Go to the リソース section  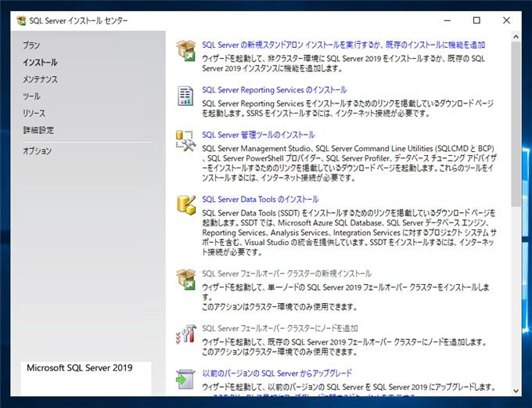pyautogui.click(x=34, y=113)
